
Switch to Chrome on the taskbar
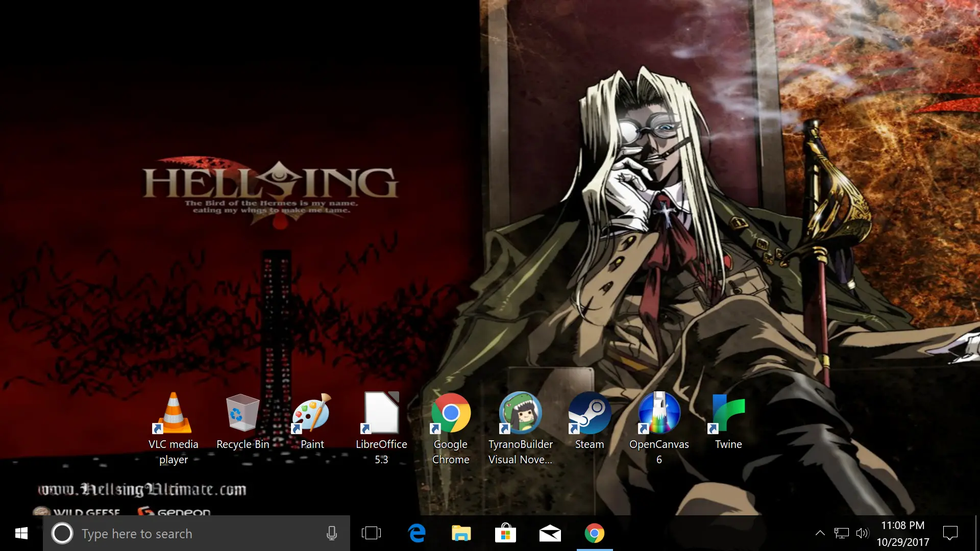point(595,534)
